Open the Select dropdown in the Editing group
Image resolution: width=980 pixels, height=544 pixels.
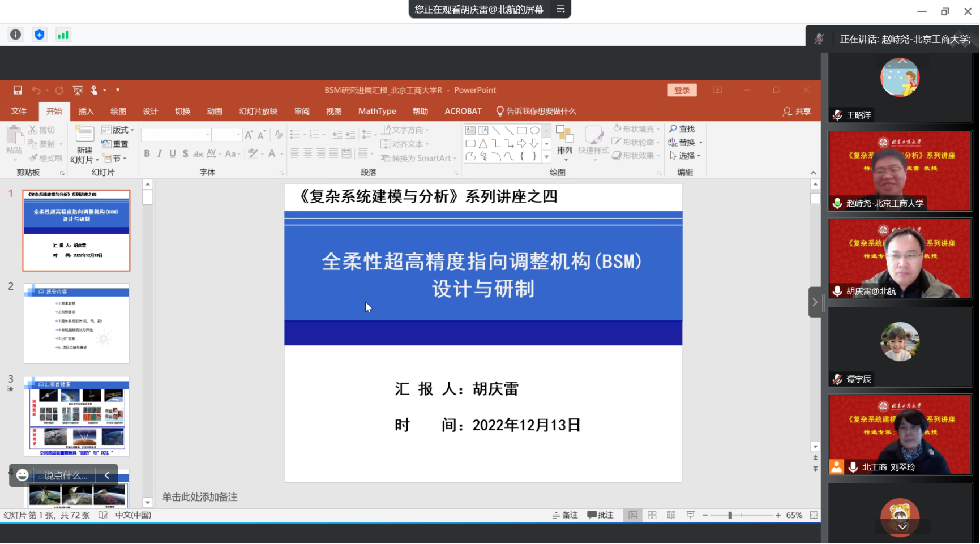click(x=686, y=156)
